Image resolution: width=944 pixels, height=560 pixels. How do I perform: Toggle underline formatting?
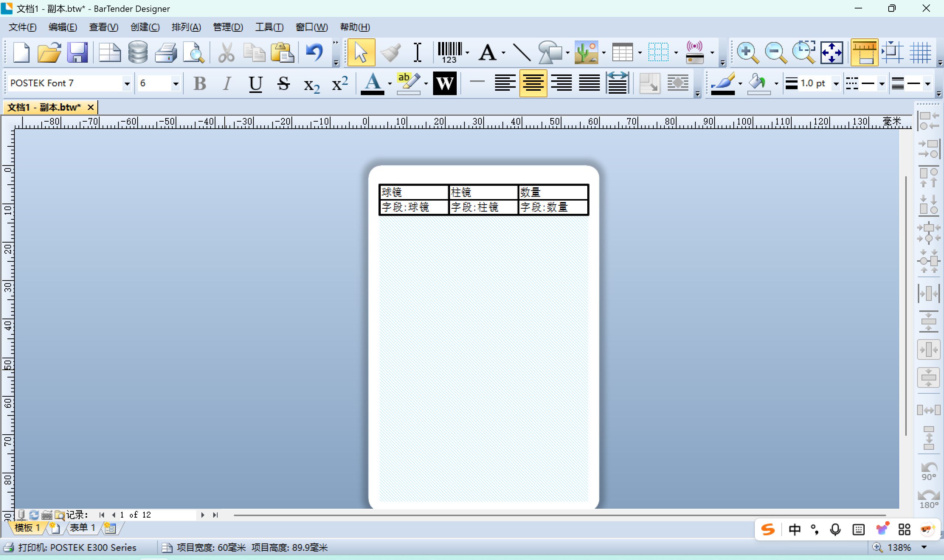pos(256,83)
